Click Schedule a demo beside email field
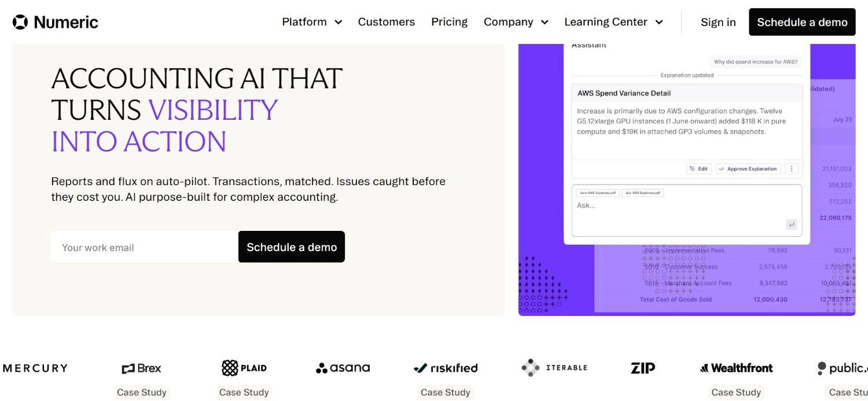 (x=292, y=247)
